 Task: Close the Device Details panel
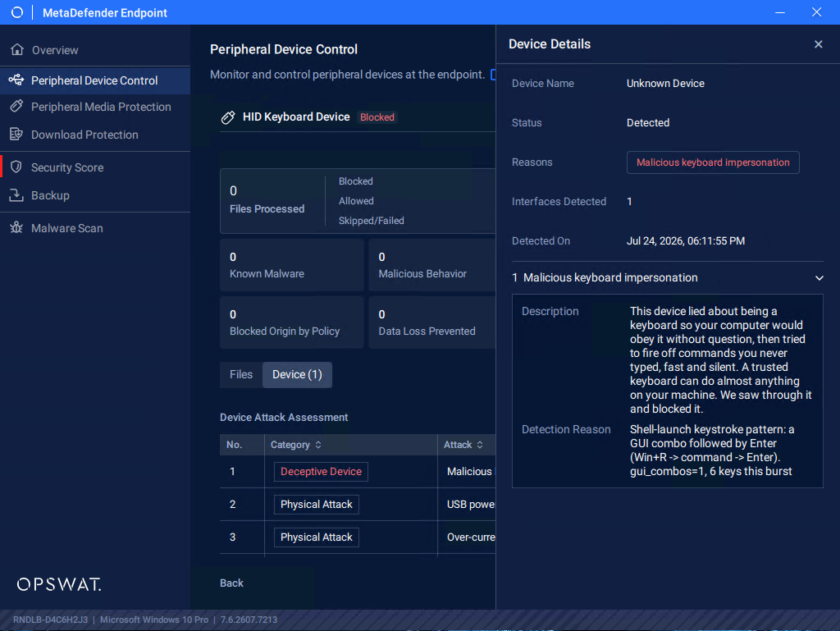click(818, 44)
